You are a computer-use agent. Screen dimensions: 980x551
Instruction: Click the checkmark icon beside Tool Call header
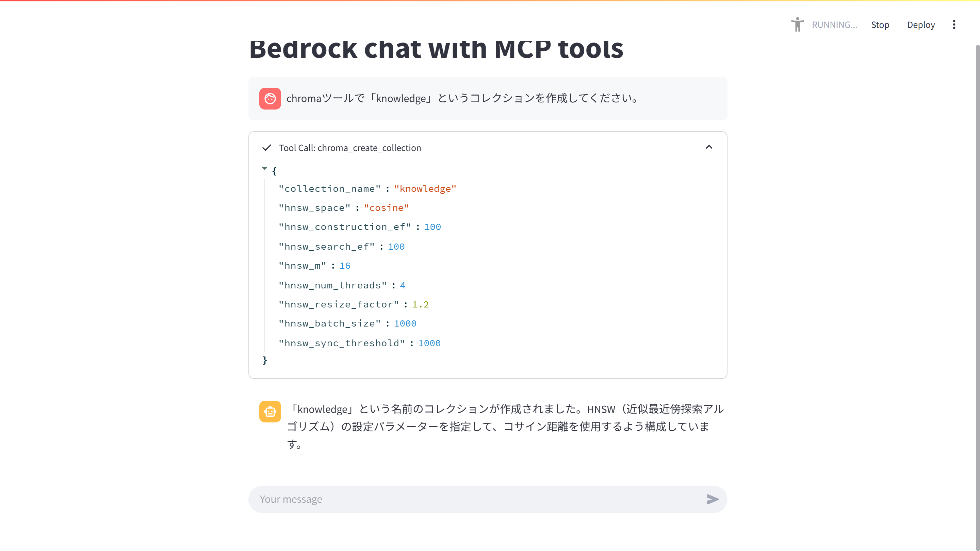[x=267, y=148]
